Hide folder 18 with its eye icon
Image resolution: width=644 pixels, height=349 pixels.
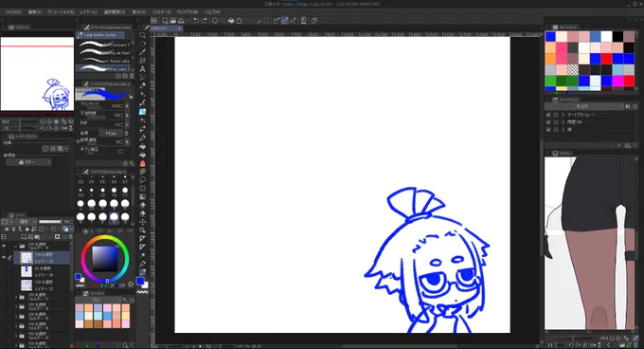pos(4,247)
